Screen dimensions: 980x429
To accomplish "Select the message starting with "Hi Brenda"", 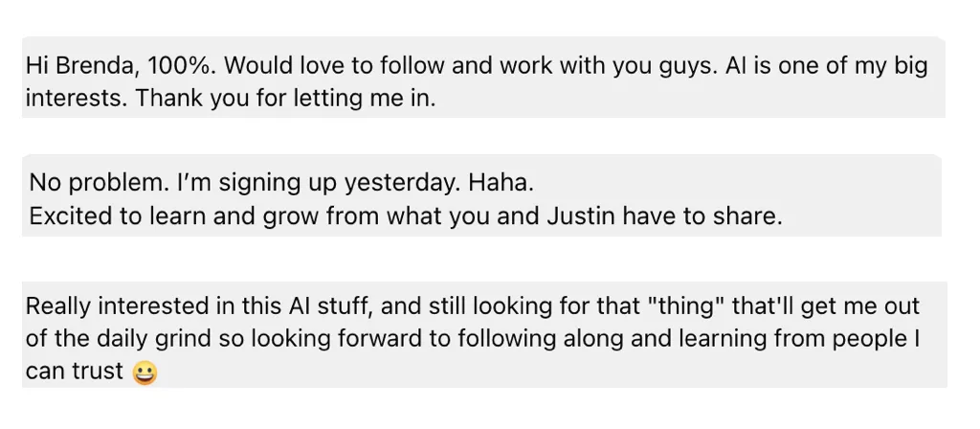I will coord(483,77).
